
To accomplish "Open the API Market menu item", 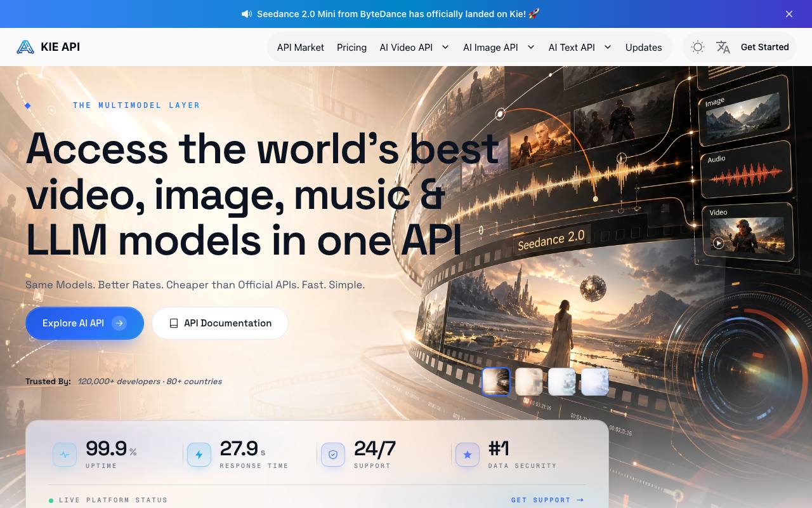I will click(x=301, y=48).
